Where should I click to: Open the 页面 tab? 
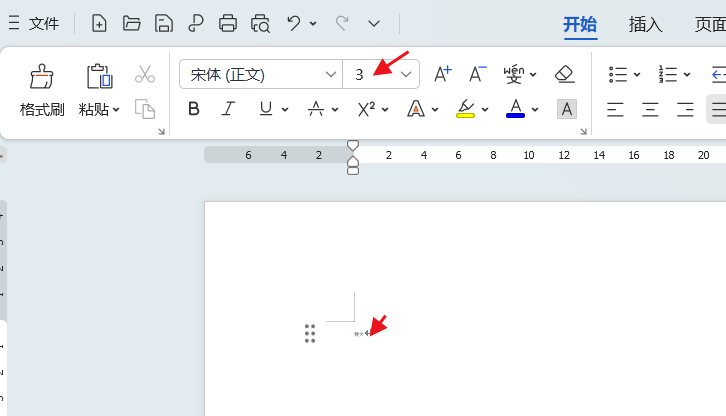point(710,24)
